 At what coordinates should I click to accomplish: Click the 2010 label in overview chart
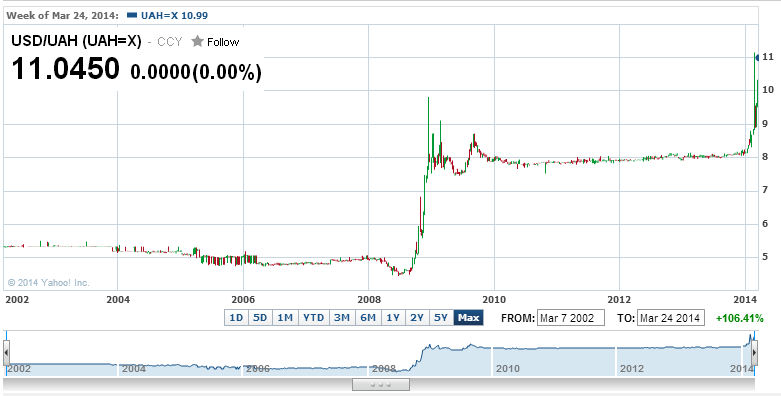tap(508, 369)
